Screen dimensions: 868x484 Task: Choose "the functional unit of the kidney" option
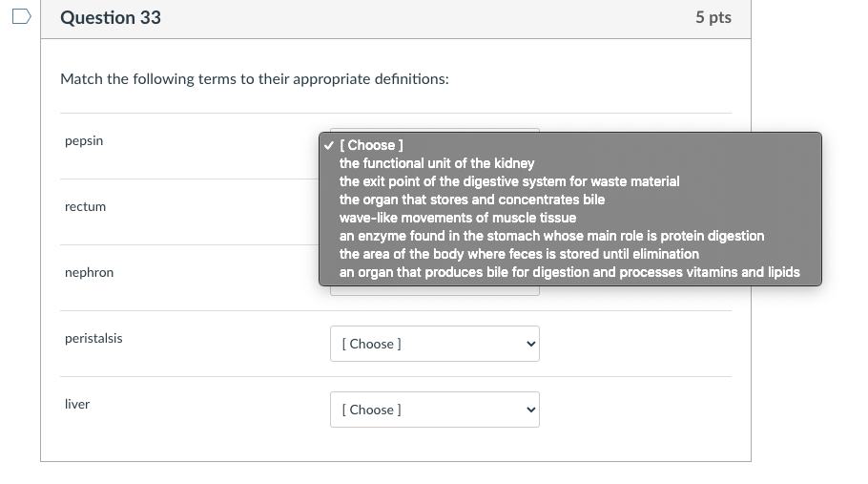[x=437, y=163]
